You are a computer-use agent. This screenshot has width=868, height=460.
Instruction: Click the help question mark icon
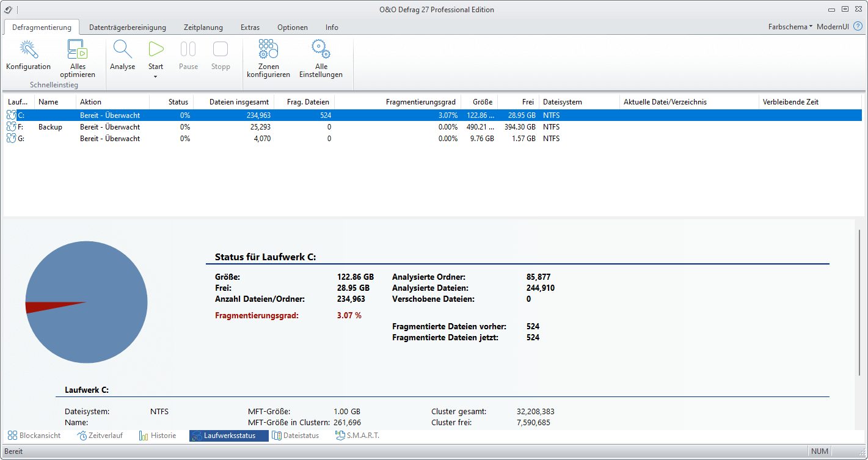tap(858, 26)
